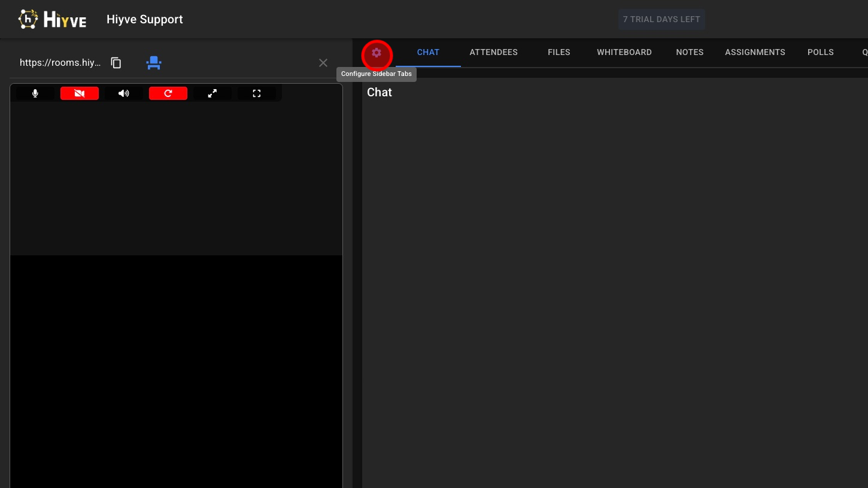
Task: Close the room panel with the X
Action: [x=323, y=63]
